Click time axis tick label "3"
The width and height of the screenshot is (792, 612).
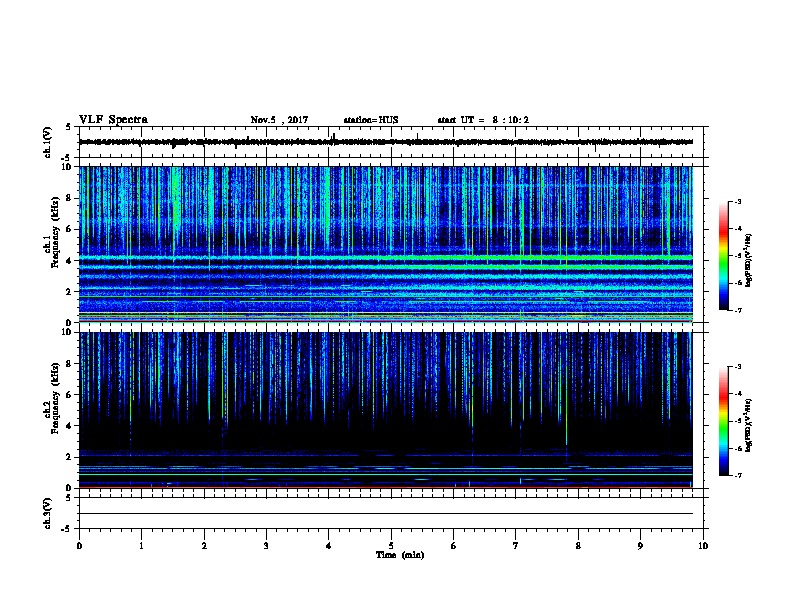(x=266, y=546)
